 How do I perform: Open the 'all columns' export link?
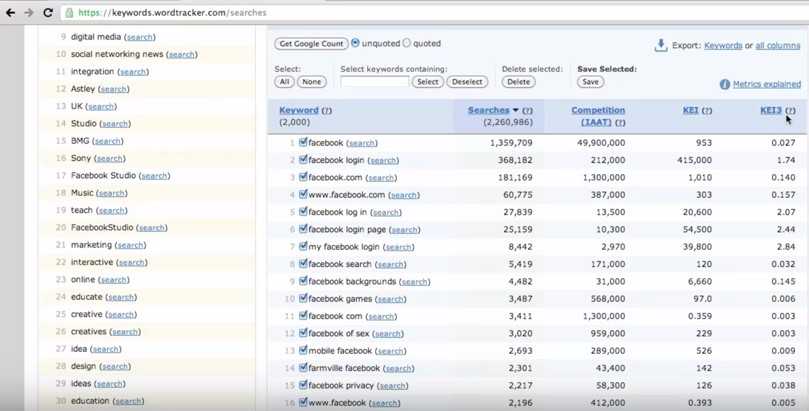778,46
